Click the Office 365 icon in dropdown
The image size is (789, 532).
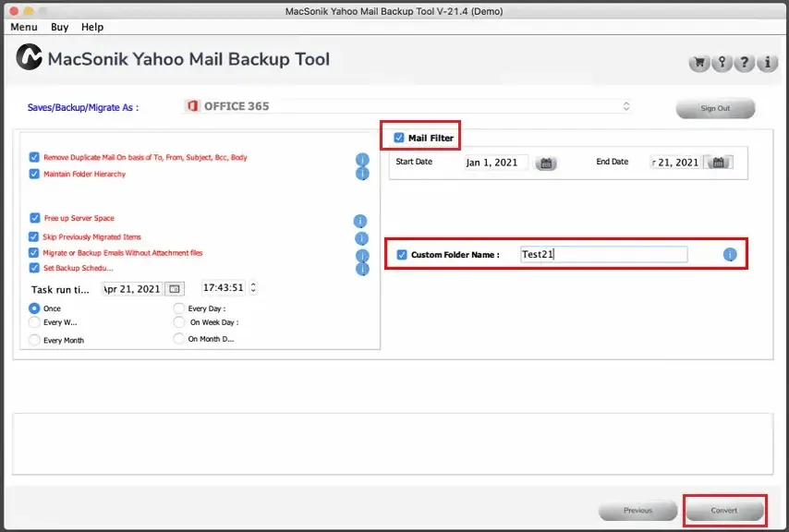192,106
